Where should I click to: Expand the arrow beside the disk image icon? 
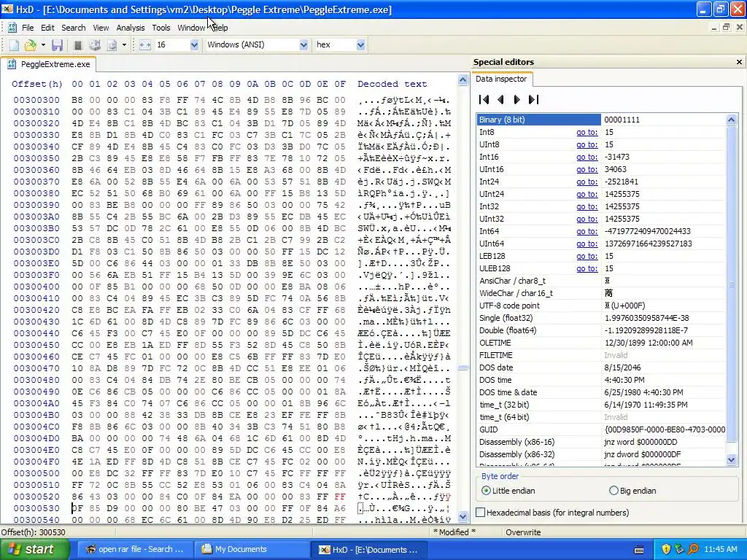(124, 44)
